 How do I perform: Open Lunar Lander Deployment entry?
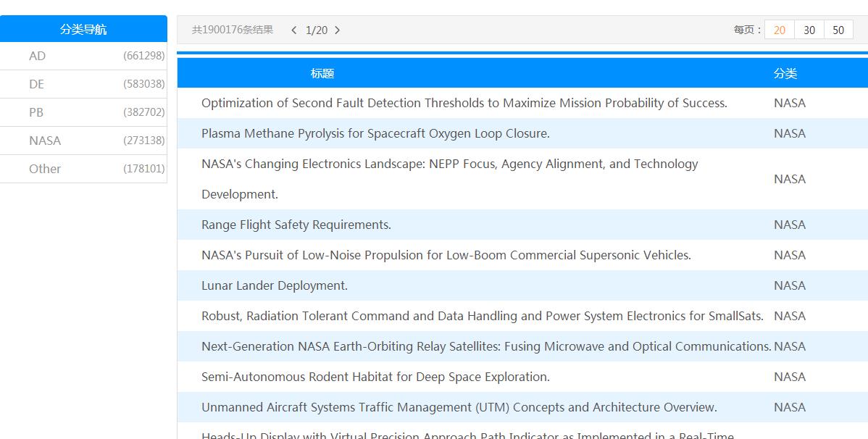(275, 285)
